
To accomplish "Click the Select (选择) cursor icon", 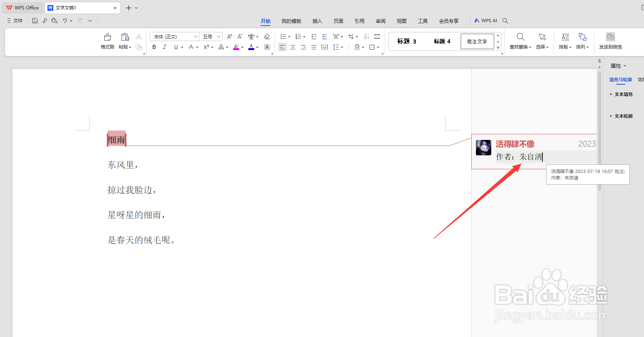I will click(x=542, y=36).
